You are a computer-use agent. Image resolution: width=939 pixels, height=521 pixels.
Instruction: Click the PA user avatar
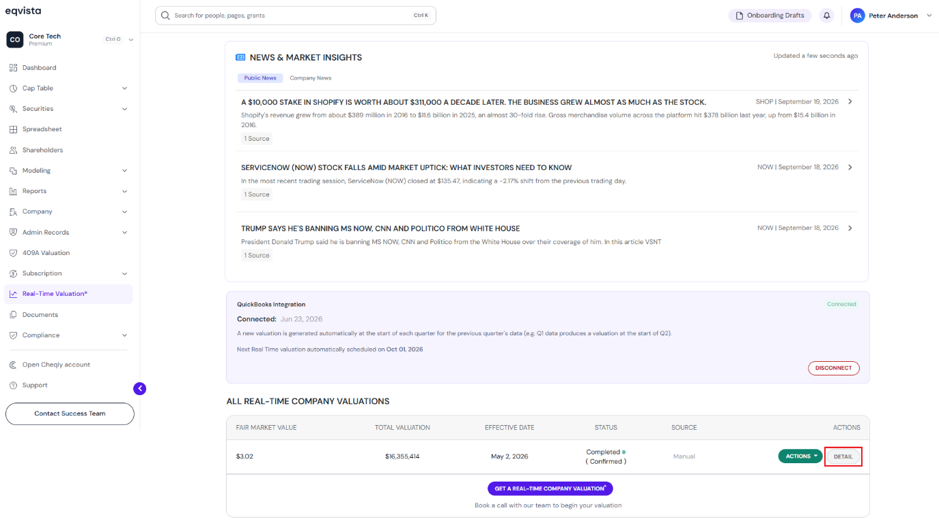pos(858,16)
